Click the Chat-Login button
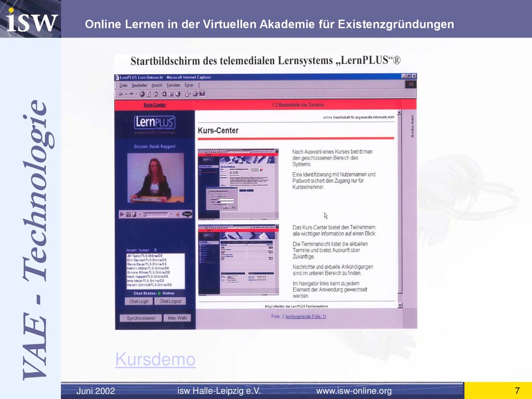Image resolution: width=532 pixels, height=399 pixels. [x=139, y=301]
